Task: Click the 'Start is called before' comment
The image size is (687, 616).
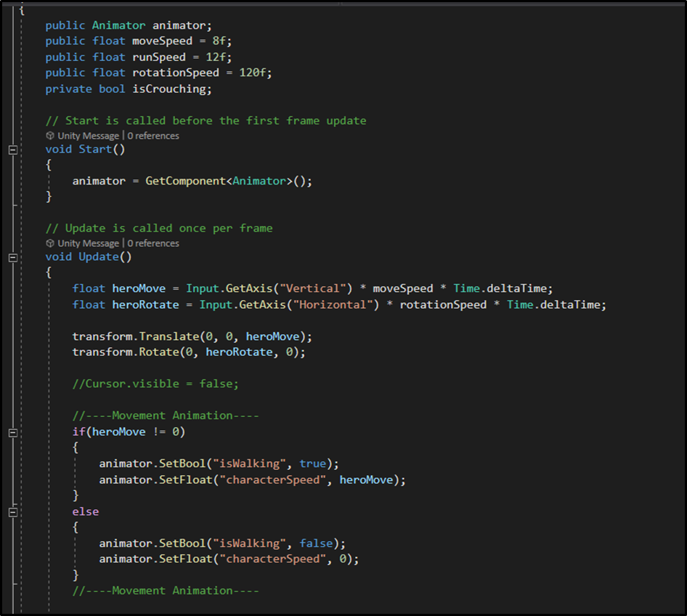Action: point(206,121)
